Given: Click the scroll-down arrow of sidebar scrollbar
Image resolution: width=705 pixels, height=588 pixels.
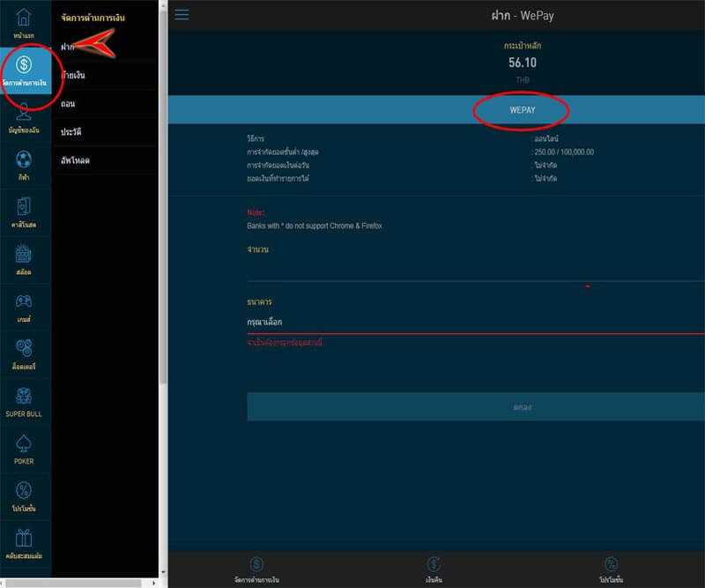Looking at the screenshot, I should [x=163, y=572].
